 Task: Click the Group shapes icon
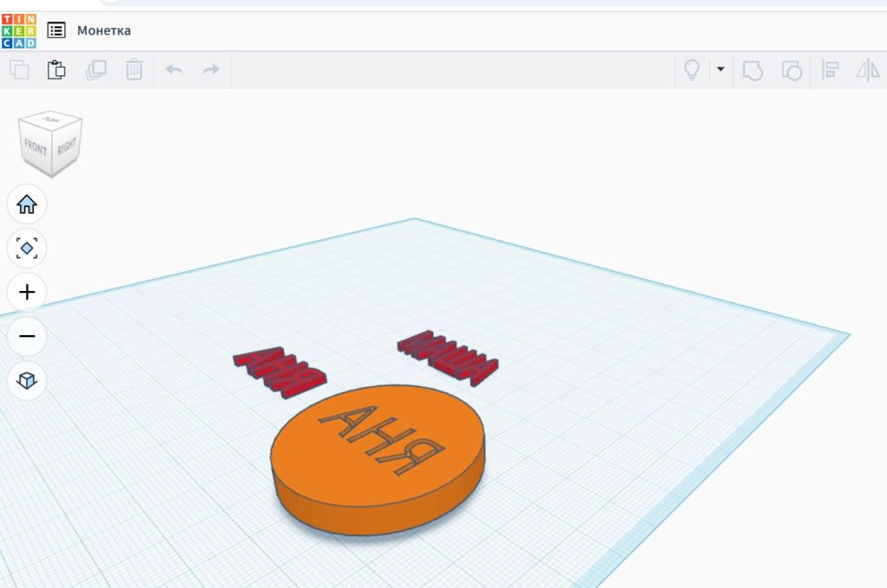pos(753,70)
